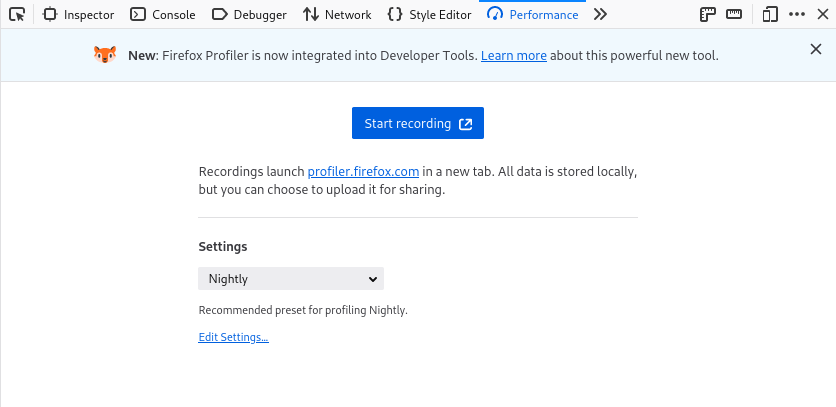Open the three-dot DevTools options menu
The height and width of the screenshot is (407, 836).
(796, 15)
